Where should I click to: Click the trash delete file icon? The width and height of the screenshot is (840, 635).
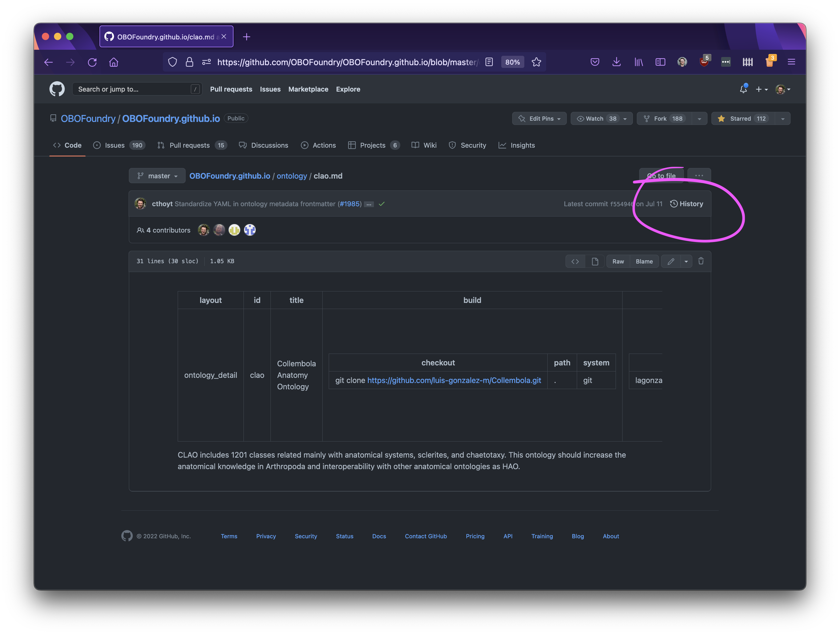[701, 261]
